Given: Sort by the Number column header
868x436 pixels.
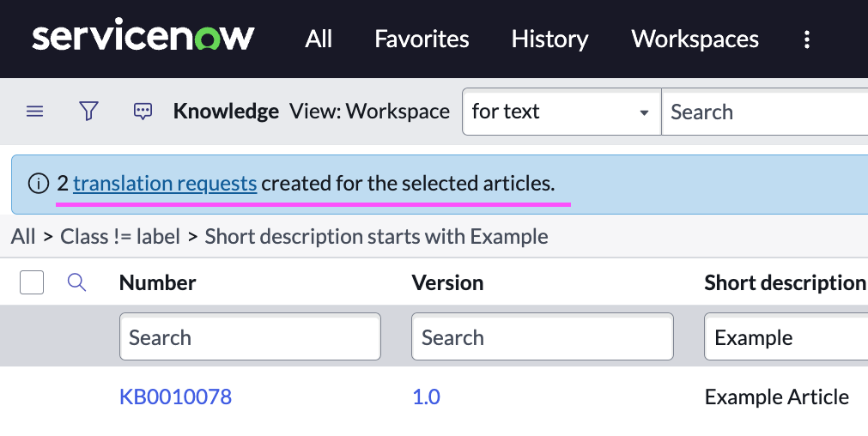Looking at the screenshot, I should coord(157,282).
